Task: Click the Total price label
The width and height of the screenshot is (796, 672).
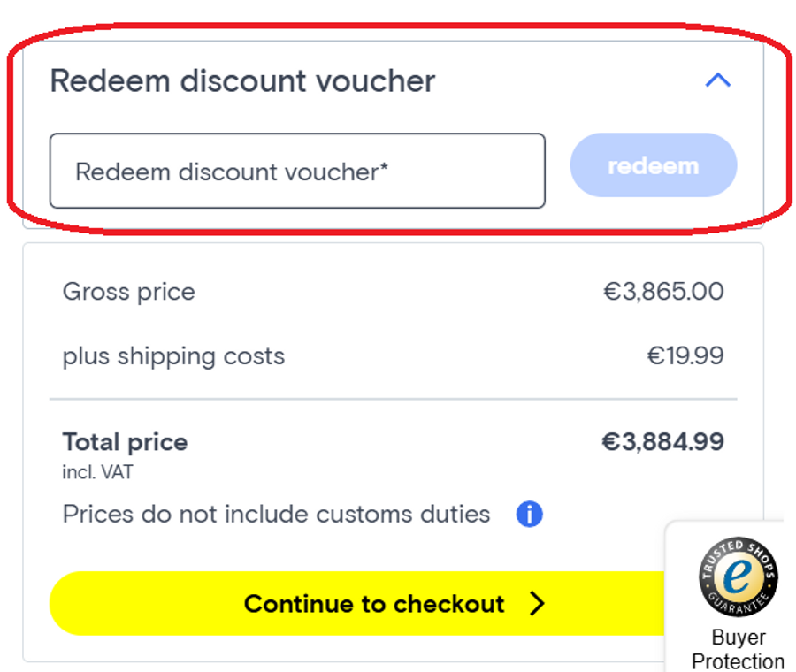Action: click(125, 442)
